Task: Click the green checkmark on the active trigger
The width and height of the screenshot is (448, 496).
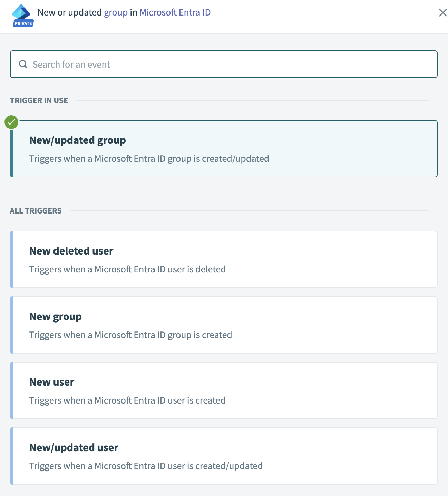Action: [x=11, y=122]
